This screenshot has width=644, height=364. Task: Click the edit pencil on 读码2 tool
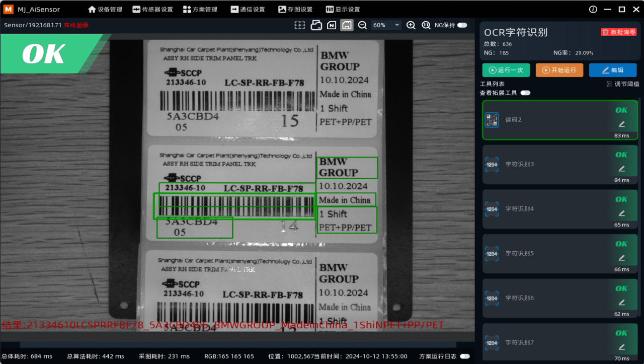621,124
